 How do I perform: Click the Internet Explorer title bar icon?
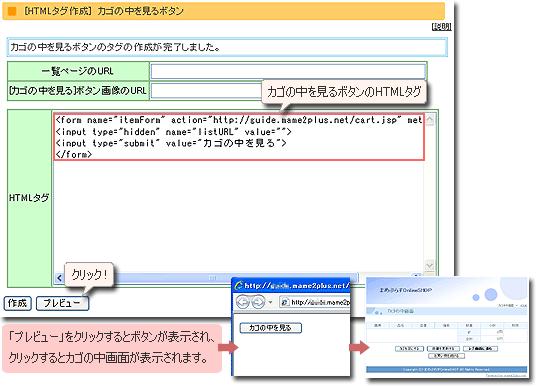238,285
